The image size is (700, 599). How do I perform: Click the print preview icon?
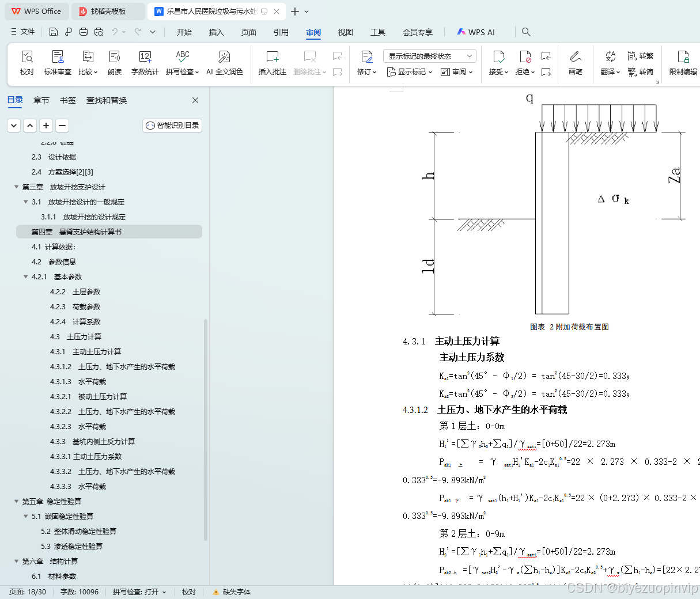pos(99,32)
